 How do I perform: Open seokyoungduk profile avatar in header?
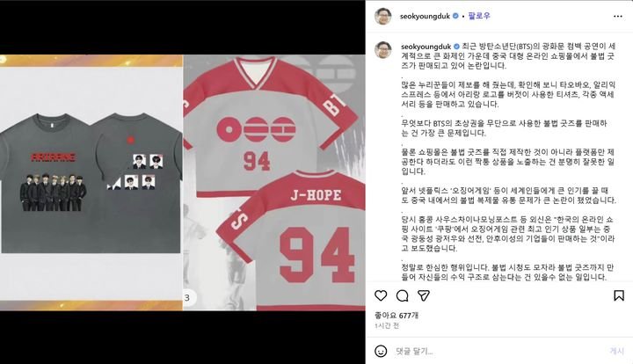pos(383,16)
